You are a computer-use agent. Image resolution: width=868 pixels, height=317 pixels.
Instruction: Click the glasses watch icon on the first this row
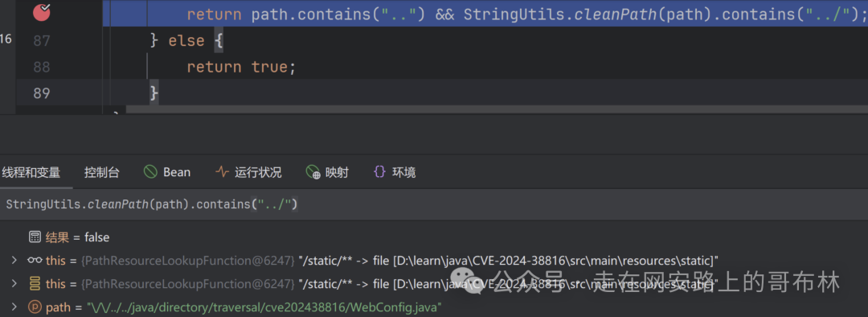[x=35, y=261]
